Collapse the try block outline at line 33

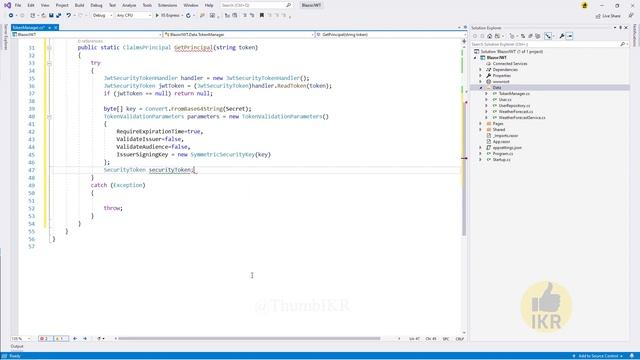pyautogui.click(x=49, y=63)
